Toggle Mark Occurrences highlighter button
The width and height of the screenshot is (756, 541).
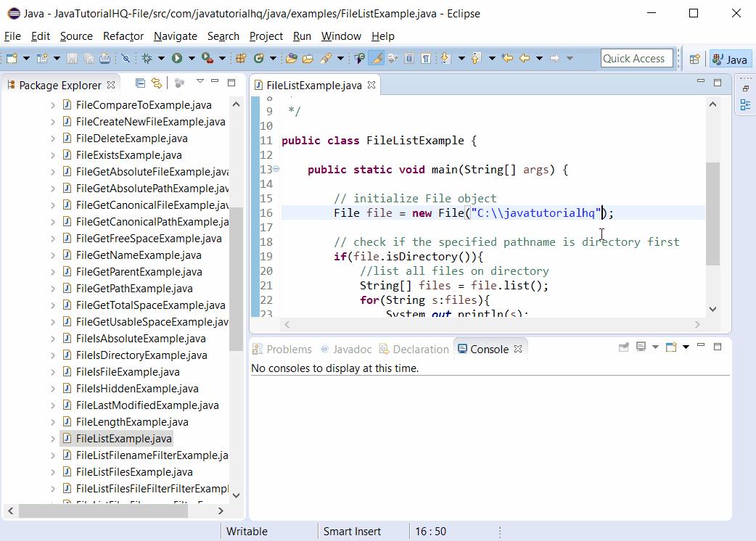coord(376,59)
